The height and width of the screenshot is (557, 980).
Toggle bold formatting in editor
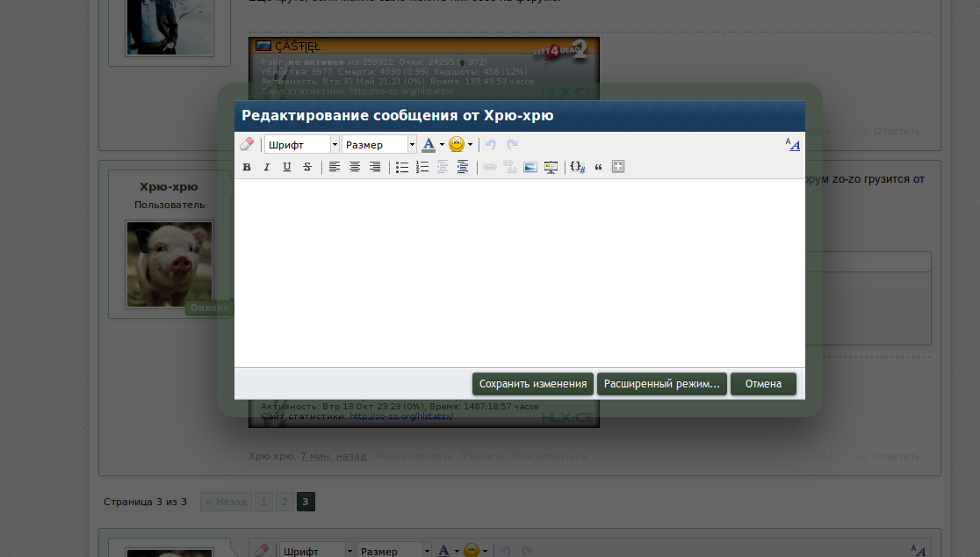coord(247,167)
